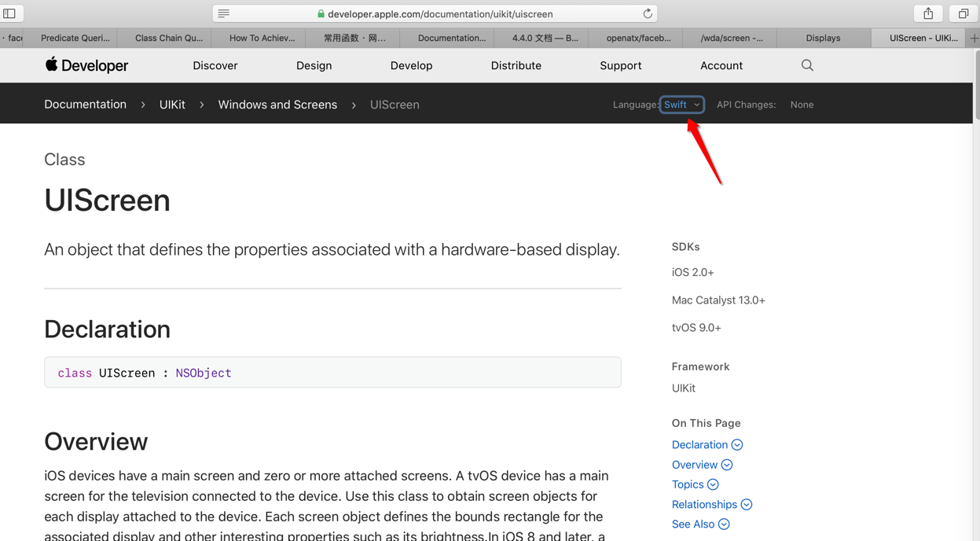Open the Distribute menu
Screen dimensions: 980x541
tap(516, 65)
